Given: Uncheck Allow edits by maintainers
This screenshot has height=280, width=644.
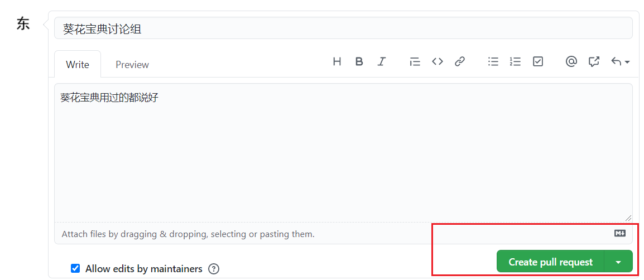Looking at the screenshot, I should point(75,268).
